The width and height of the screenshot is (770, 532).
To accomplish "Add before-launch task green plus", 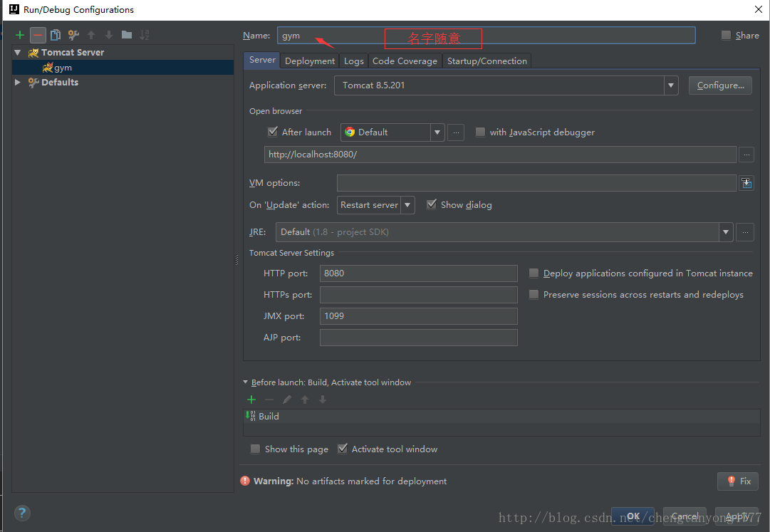I will 251,400.
